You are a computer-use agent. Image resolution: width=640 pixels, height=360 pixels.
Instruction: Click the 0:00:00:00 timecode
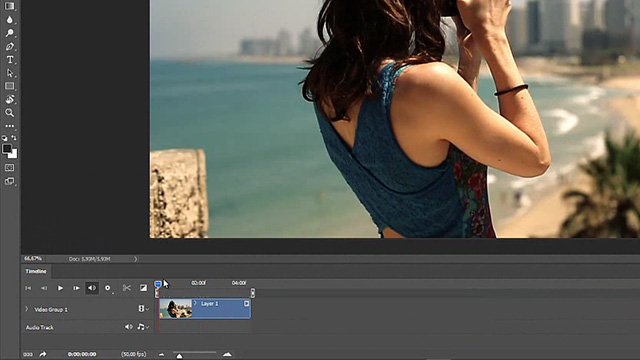click(x=82, y=354)
